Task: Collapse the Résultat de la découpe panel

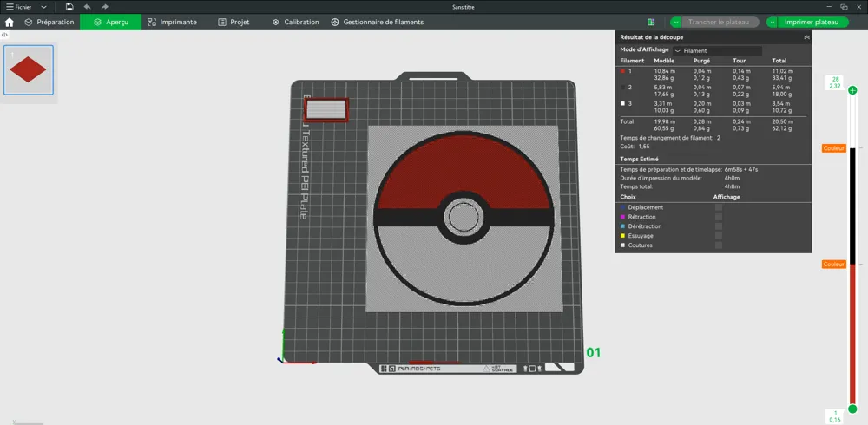Action: [x=806, y=37]
